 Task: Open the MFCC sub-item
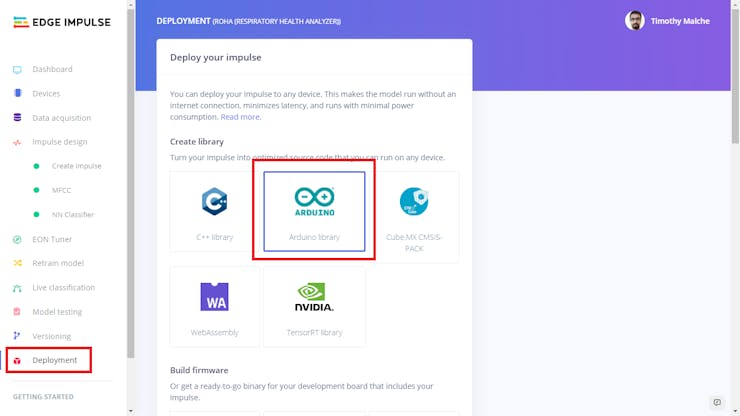pyautogui.click(x=61, y=190)
